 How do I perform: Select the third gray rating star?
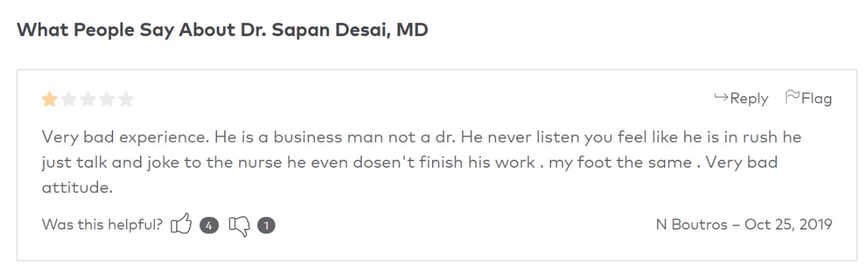tap(87, 99)
